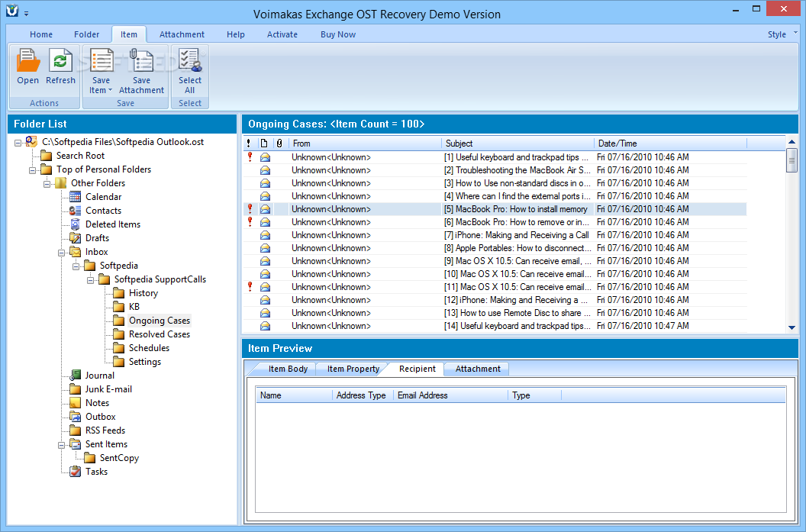Click the Drafts folder icon
This screenshot has width=806, height=532.
click(x=75, y=238)
